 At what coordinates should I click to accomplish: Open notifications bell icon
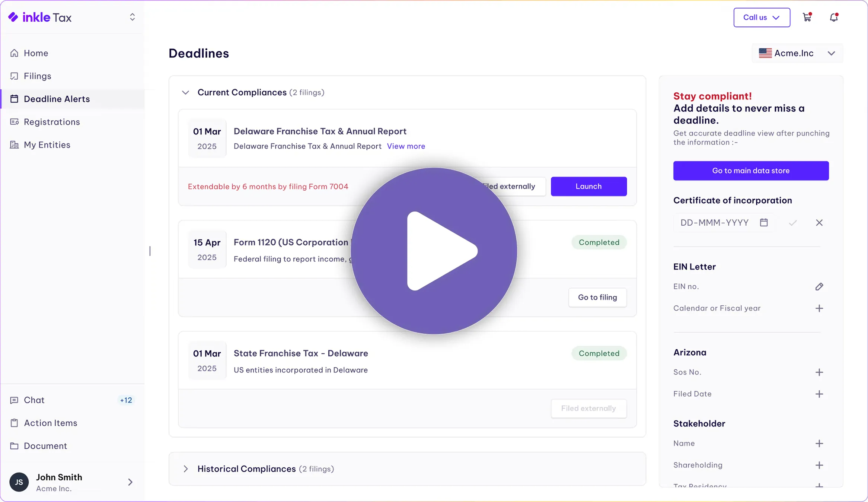(833, 18)
